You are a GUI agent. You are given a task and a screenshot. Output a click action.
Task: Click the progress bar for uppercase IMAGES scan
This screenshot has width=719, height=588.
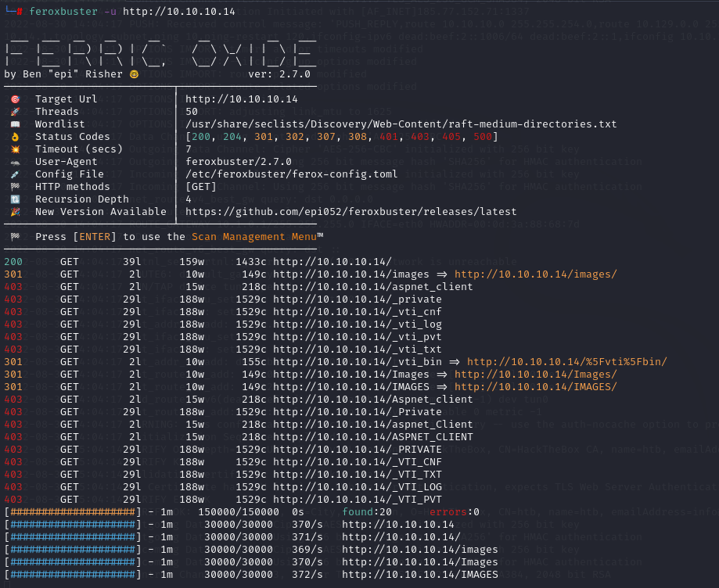coord(72,575)
